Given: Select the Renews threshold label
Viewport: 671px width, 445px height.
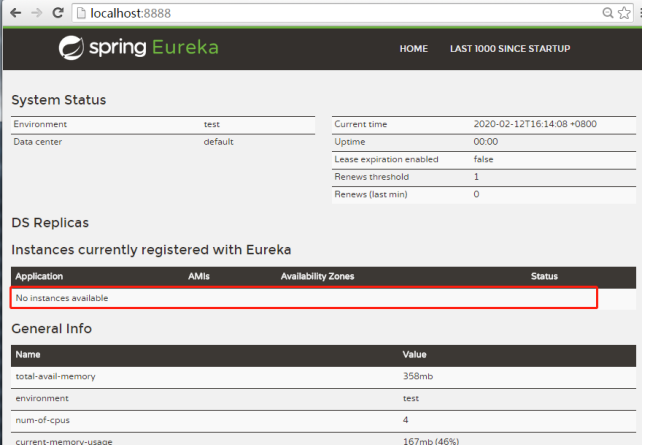Looking at the screenshot, I should tap(371, 177).
